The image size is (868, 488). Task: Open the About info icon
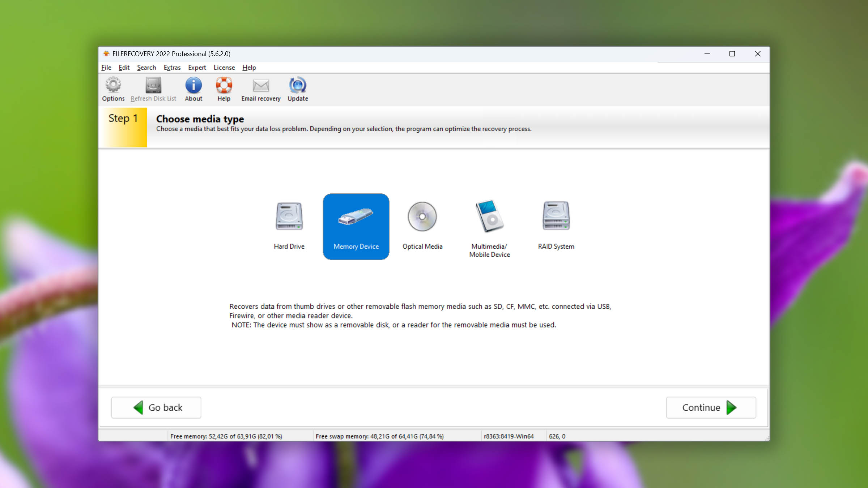point(193,89)
